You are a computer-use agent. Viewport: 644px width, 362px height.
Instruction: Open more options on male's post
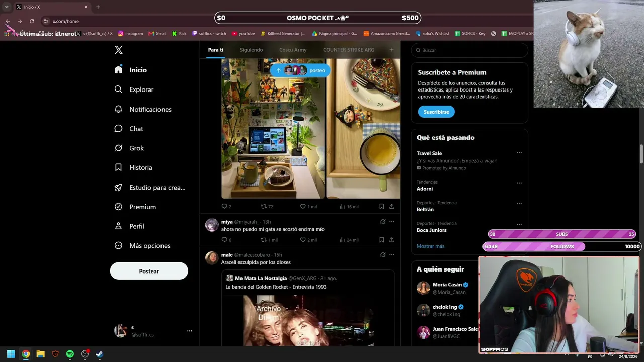[x=392, y=255]
